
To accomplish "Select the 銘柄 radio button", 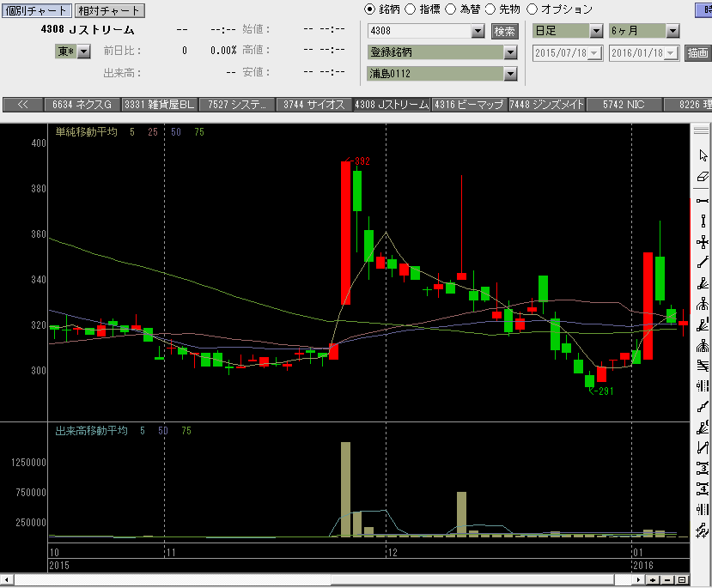I will coord(370,9).
